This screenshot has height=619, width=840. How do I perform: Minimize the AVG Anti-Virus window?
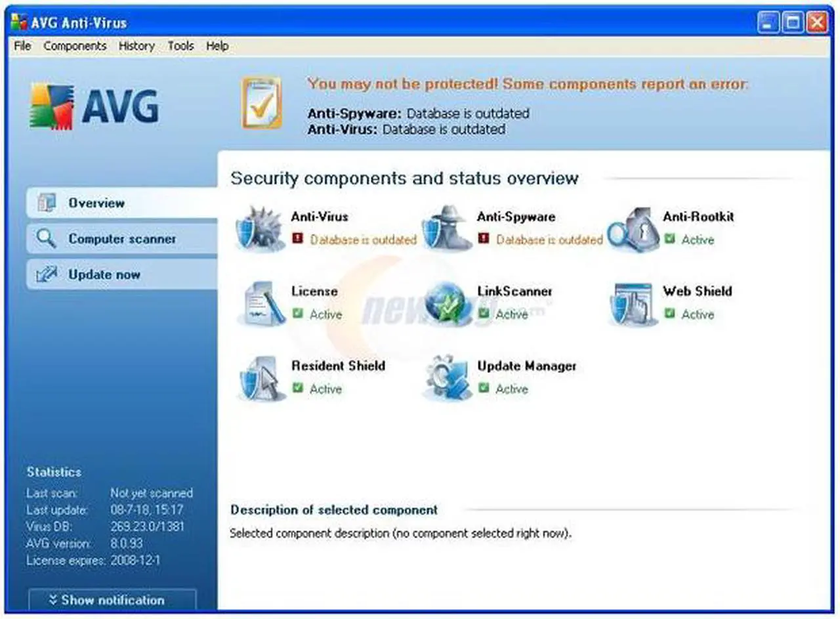pos(769,23)
